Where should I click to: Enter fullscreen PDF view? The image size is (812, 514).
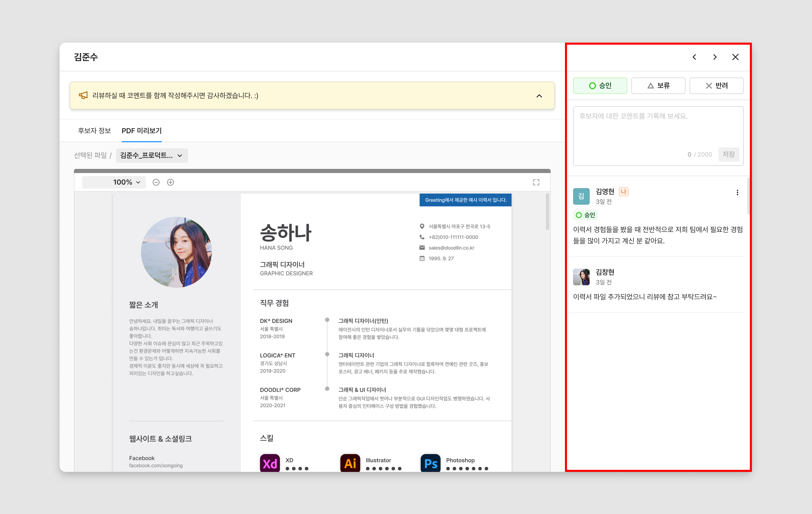tap(536, 182)
